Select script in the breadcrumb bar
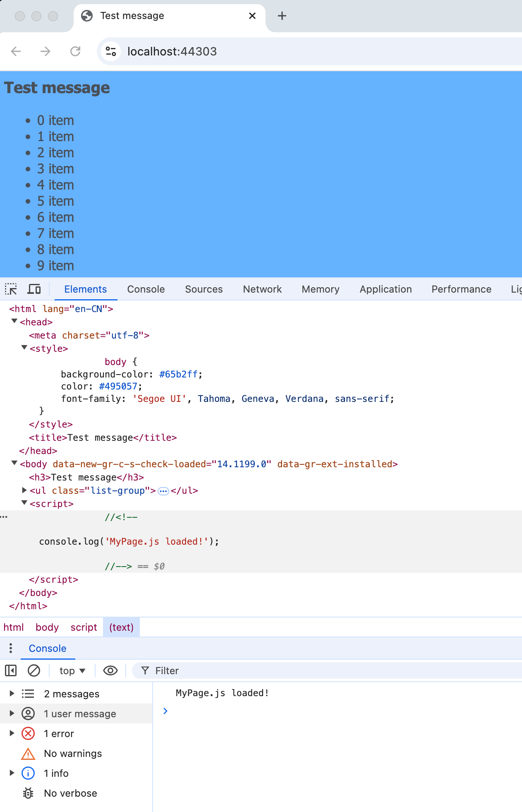This screenshot has height=812, width=522. point(84,627)
